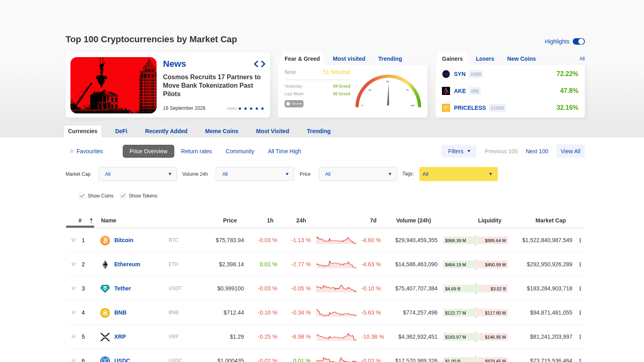This screenshot has height=362, width=644.
Task: Click the Bitcoin logo icon
Action: coord(105,241)
